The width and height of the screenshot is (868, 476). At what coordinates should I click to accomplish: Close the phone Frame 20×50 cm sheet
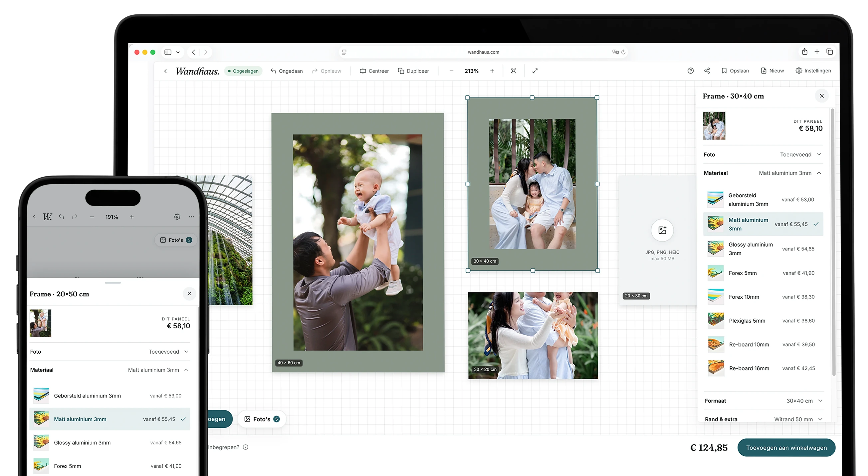pyautogui.click(x=189, y=294)
